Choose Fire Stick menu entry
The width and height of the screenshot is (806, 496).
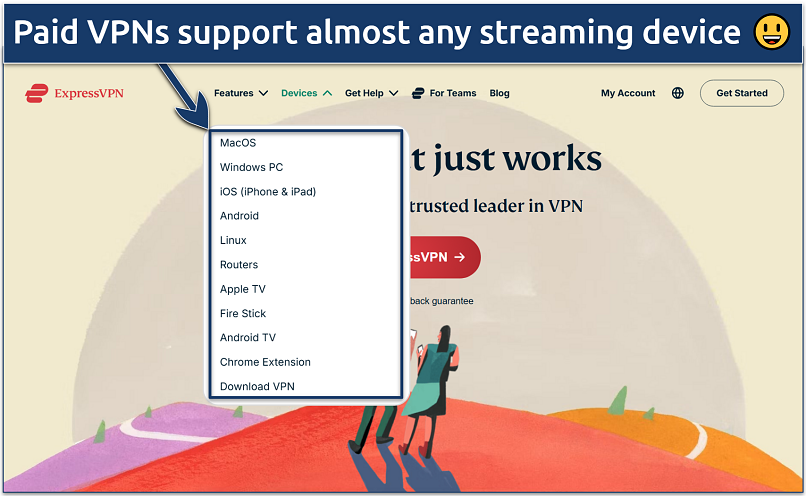pyautogui.click(x=243, y=314)
